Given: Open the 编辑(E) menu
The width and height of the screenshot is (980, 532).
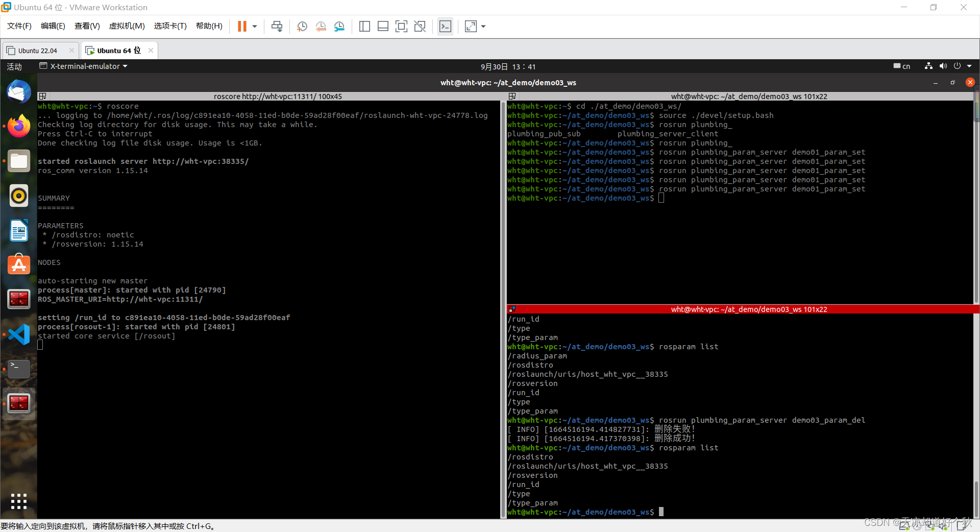Looking at the screenshot, I should click(x=53, y=26).
